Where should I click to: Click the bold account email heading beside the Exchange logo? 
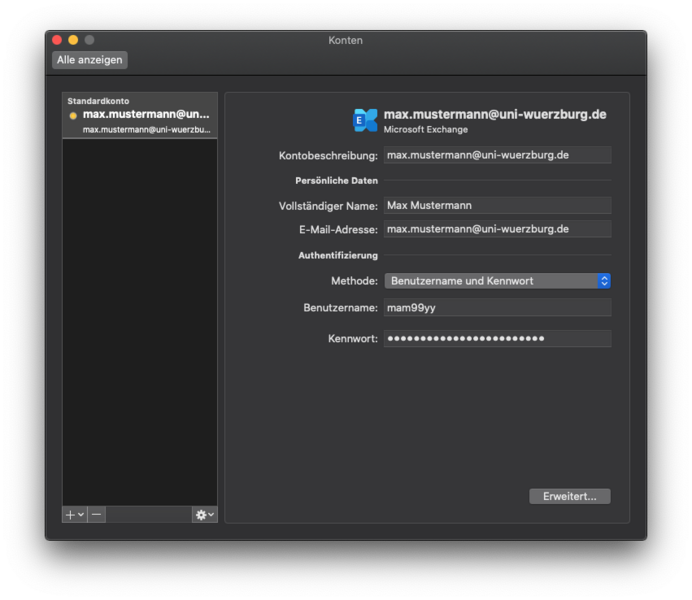[494, 115]
